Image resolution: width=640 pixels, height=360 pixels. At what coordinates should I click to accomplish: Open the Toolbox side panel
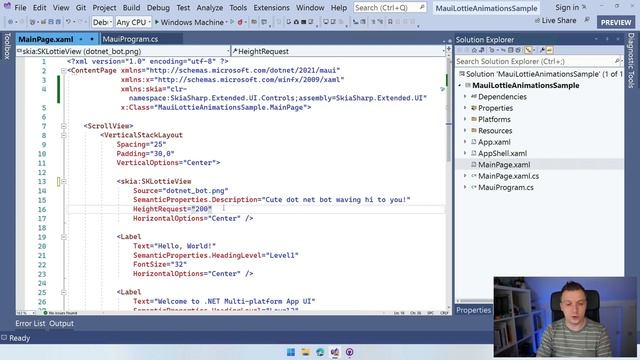[x=7, y=46]
